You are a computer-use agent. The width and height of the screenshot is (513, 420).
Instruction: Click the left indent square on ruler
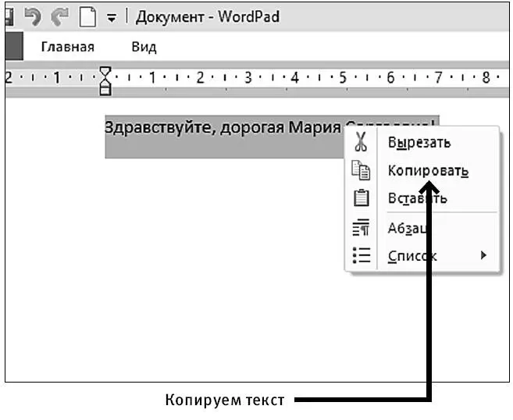[105, 89]
